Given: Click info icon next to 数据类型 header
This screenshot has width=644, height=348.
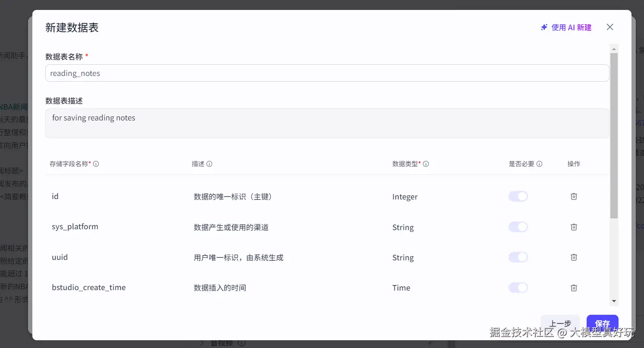Looking at the screenshot, I should point(426,164).
